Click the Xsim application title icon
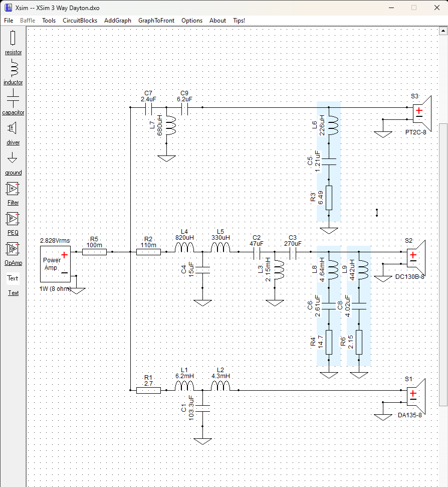The image size is (448, 487). click(8, 8)
